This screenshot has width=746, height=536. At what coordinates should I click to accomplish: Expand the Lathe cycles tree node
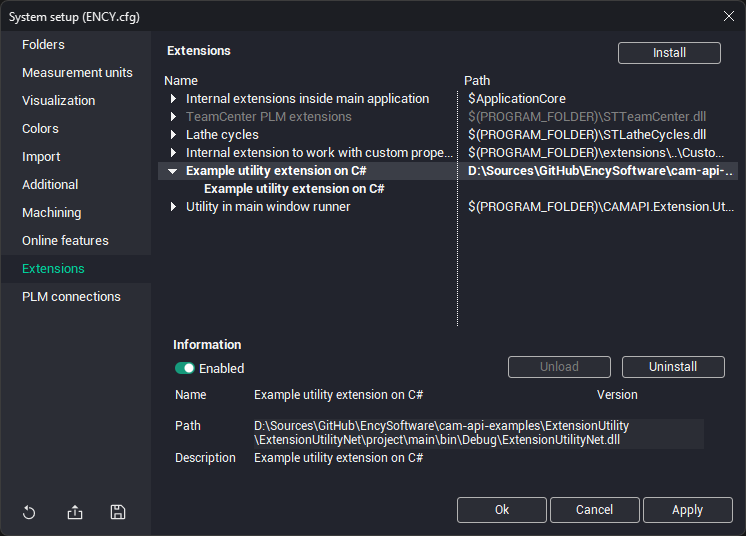(x=173, y=135)
